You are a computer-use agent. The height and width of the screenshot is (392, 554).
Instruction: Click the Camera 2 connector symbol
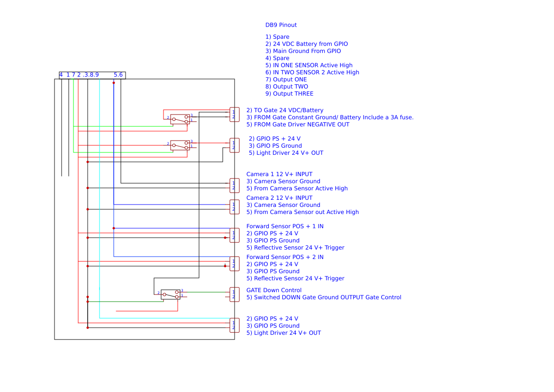pos(234,207)
